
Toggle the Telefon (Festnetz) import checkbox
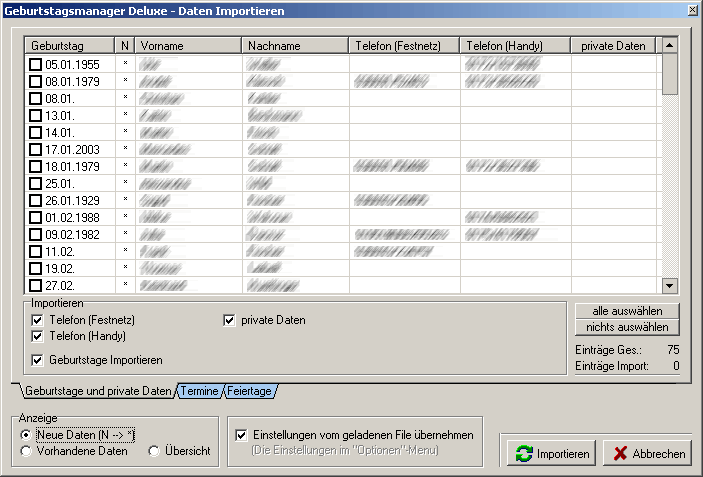click(x=38, y=320)
